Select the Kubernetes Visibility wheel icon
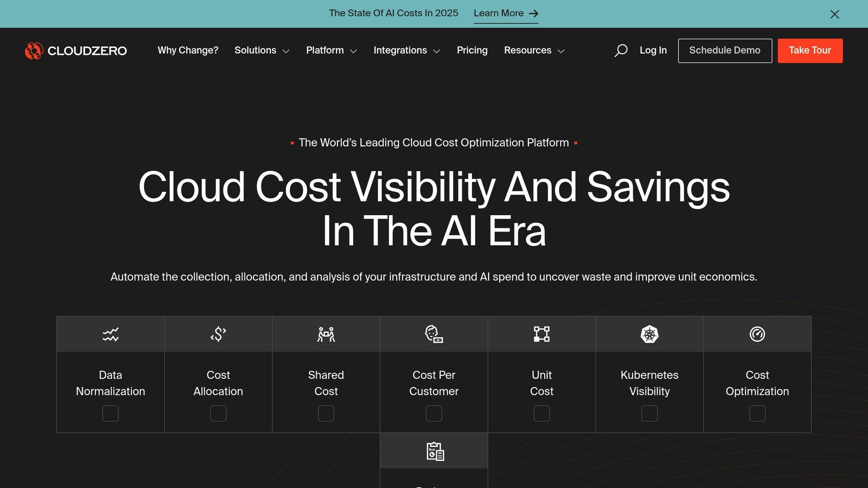 649,334
